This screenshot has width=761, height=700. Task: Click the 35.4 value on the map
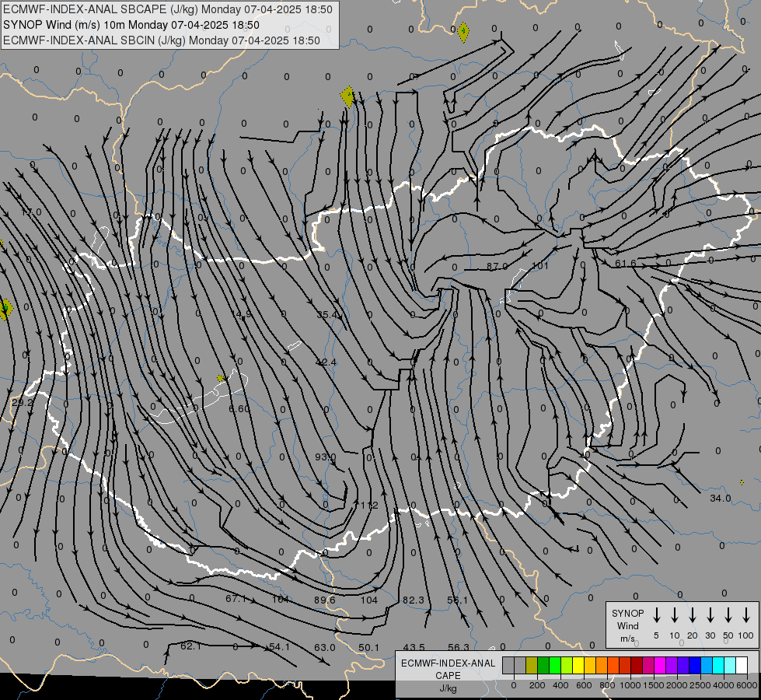(327, 315)
